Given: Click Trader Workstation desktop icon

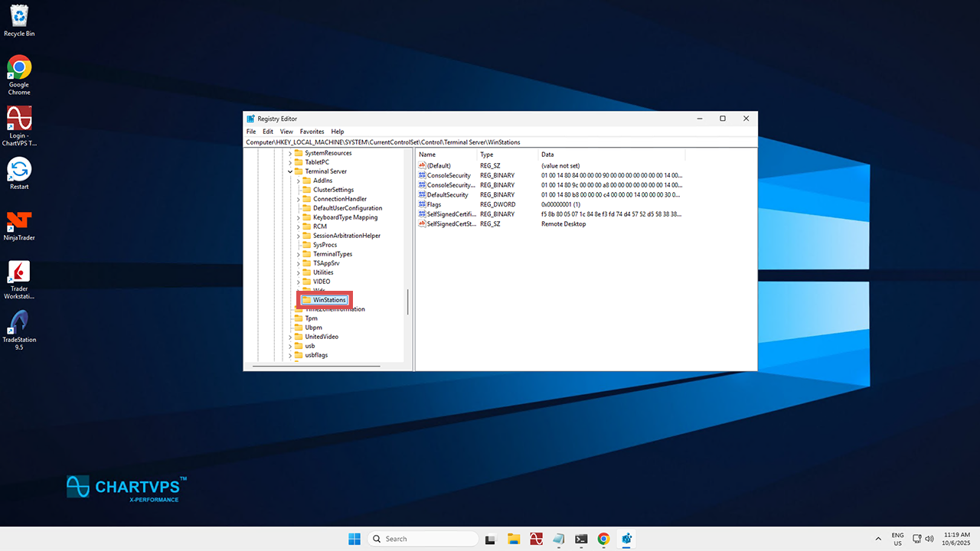Looking at the screenshot, I should 19,272.
